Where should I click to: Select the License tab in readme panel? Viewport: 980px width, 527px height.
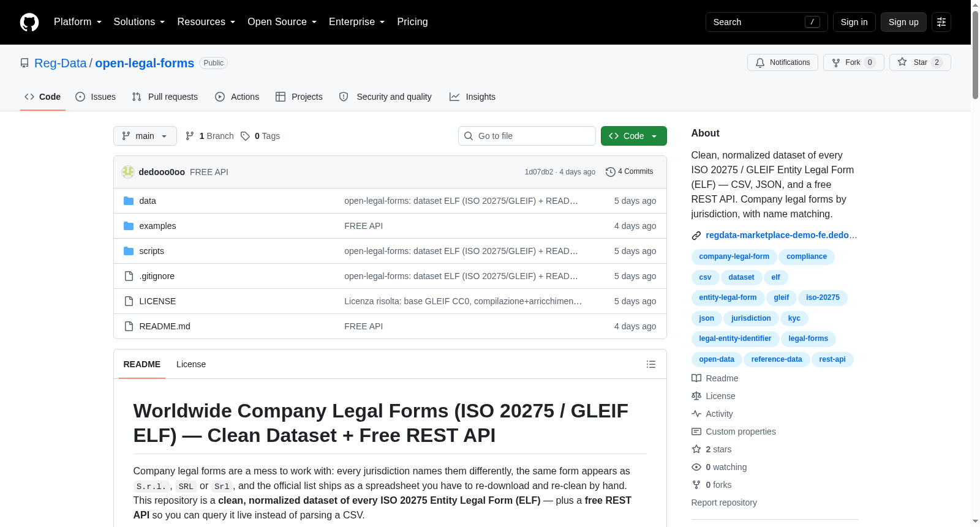point(191,364)
